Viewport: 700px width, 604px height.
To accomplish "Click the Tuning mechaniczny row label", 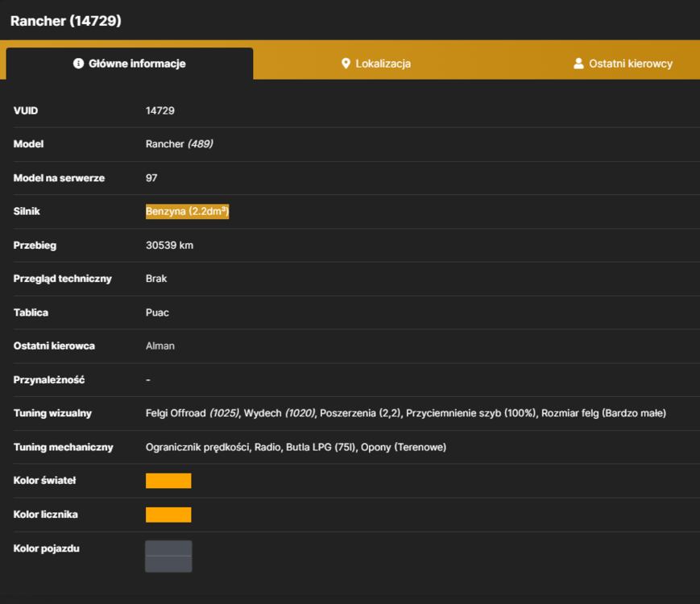I will 64,447.
